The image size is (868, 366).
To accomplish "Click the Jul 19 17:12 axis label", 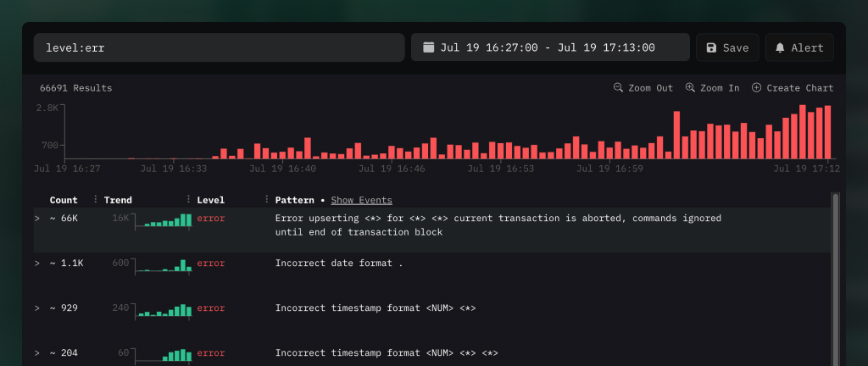I will [807, 168].
